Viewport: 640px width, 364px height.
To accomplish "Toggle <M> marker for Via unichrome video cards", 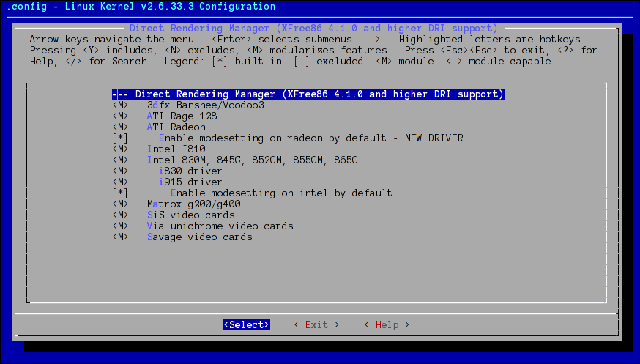I will pyautogui.click(x=120, y=226).
